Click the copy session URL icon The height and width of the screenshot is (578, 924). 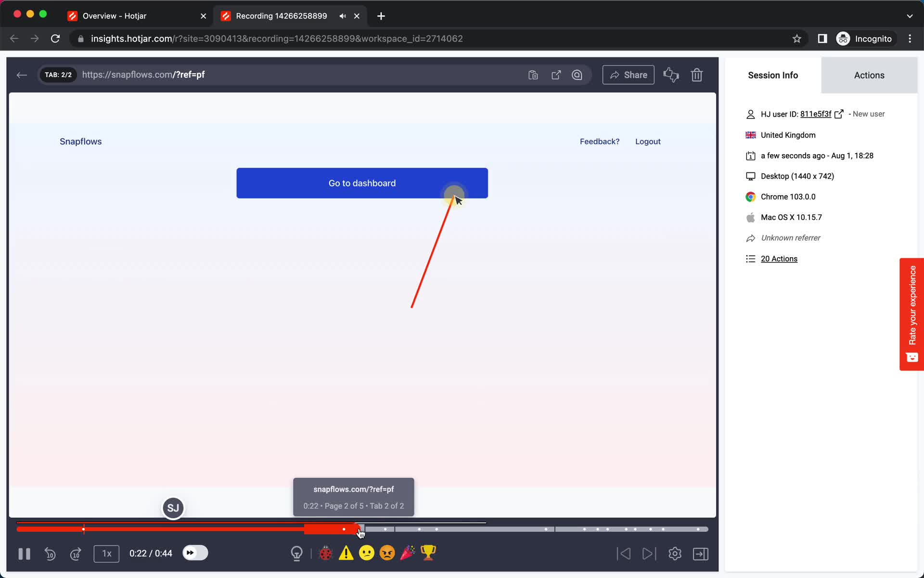(532, 75)
